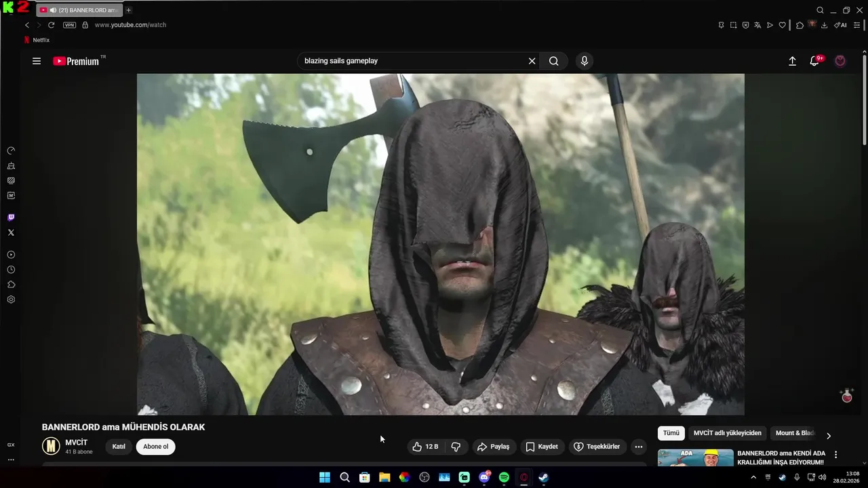The width and height of the screenshot is (868, 488).
Task: Open downloads icon in browser toolbar
Action: click(x=824, y=25)
